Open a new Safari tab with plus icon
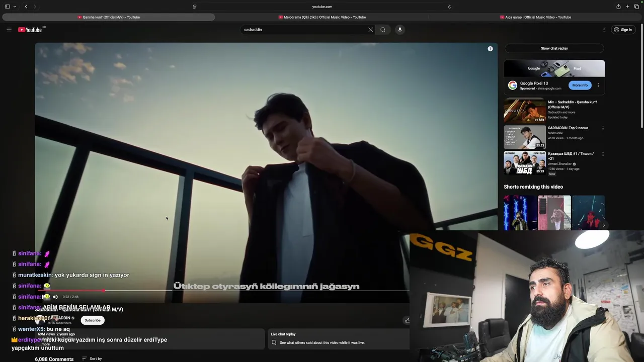Screen dimensions: 644x362 tap(627, 7)
